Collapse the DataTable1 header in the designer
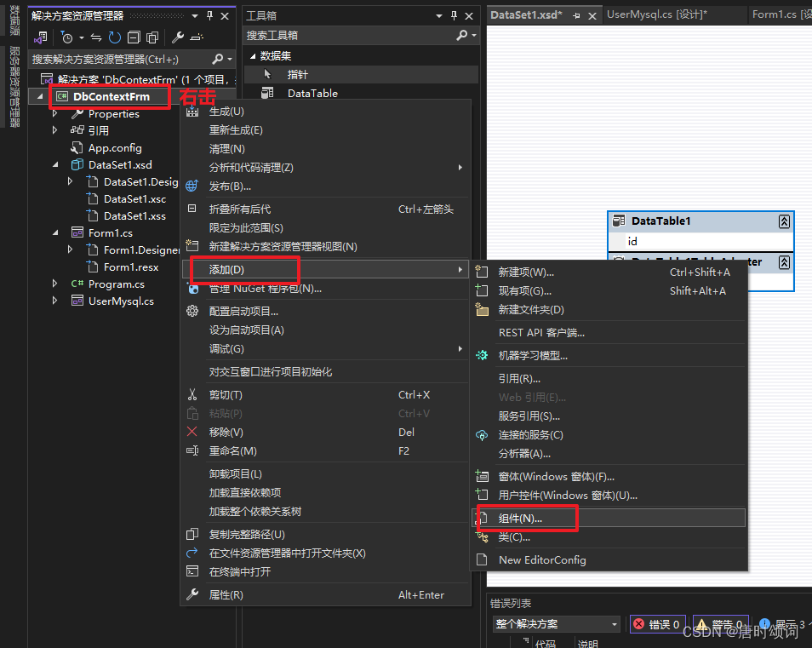This screenshot has width=812, height=648. pos(784,221)
